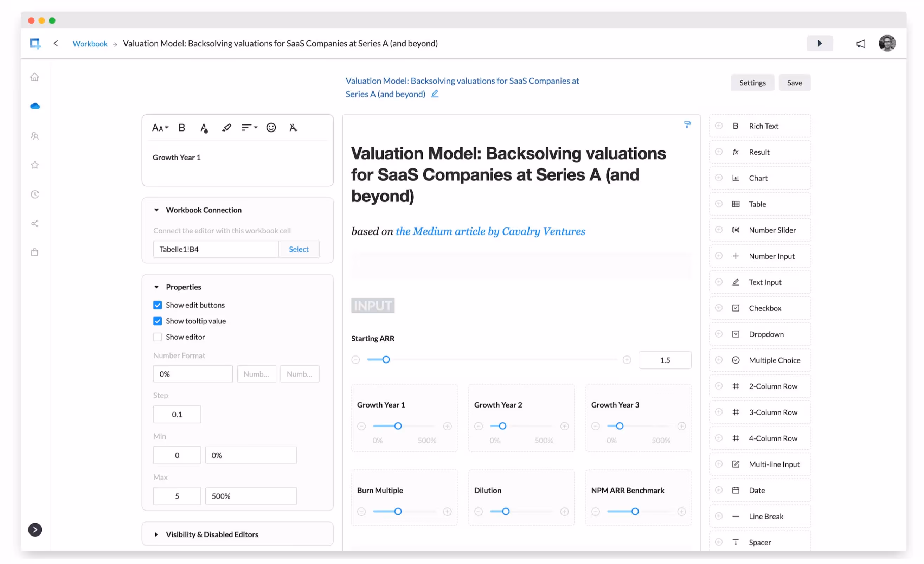
Task: Click the Growth Year 1 label editor text
Action: pyautogui.click(x=177, y=158)
